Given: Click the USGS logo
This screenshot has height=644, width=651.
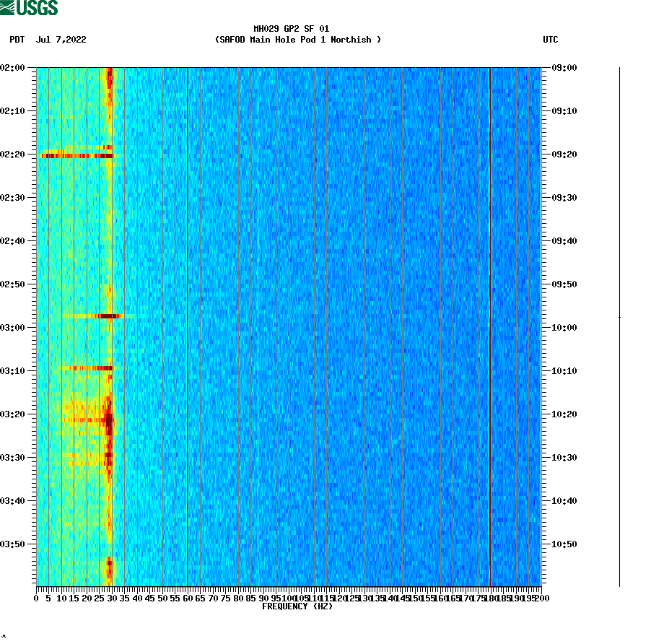Looking at the screenshot, I should click(29, 9).
